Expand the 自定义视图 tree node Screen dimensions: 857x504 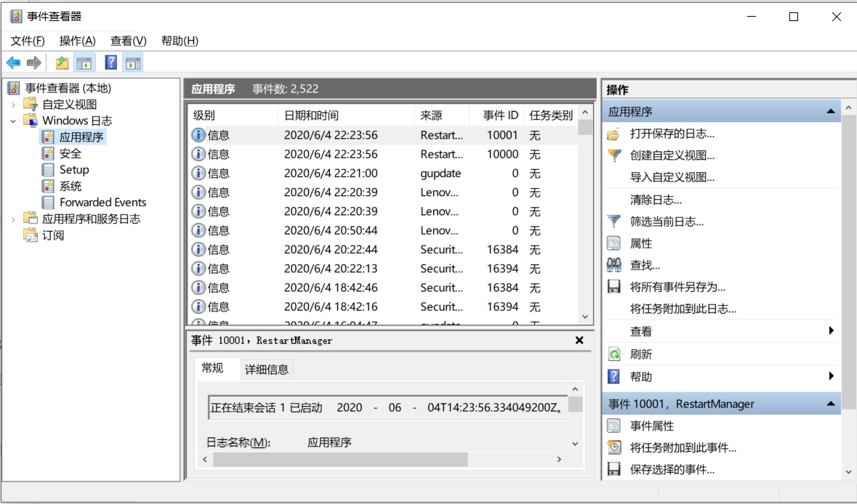click(x=13, y=105)
